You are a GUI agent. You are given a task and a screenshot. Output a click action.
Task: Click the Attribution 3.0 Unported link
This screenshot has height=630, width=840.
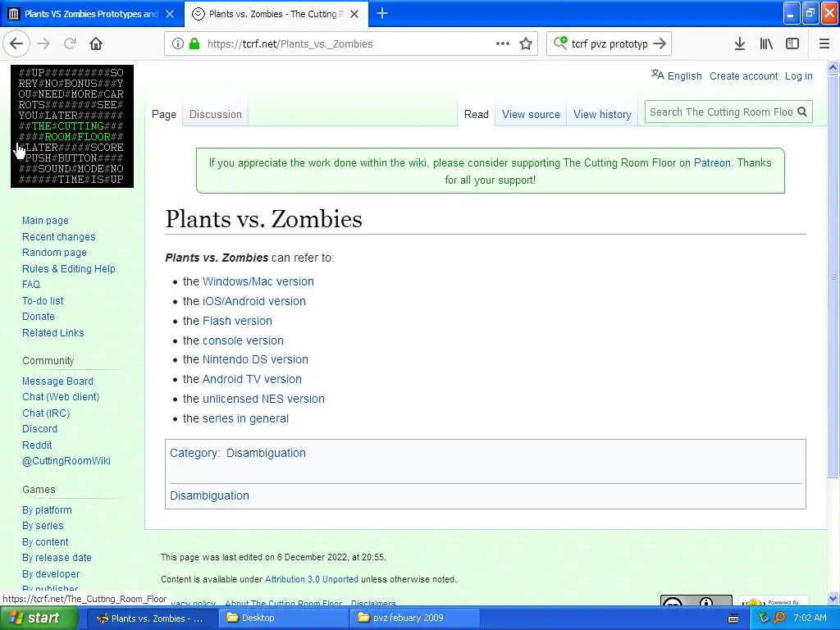click(x=311, y=579)
